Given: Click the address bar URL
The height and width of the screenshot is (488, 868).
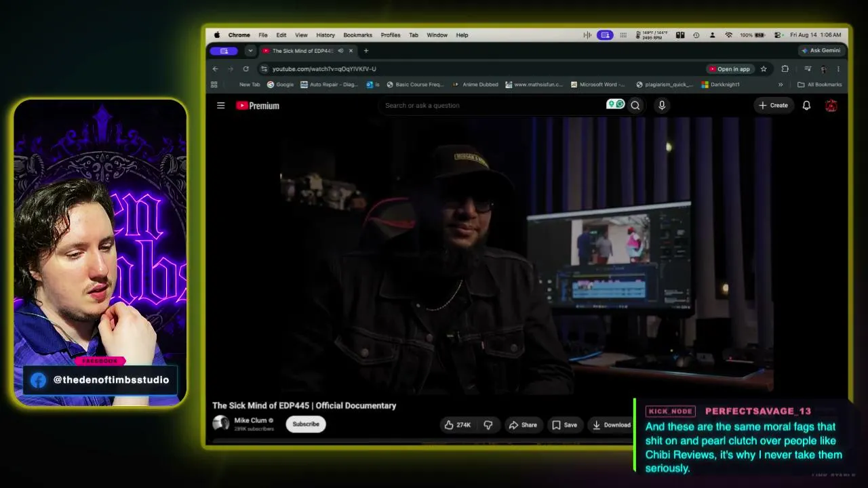Looking at the screenshot, I should (x=324, y=68).
